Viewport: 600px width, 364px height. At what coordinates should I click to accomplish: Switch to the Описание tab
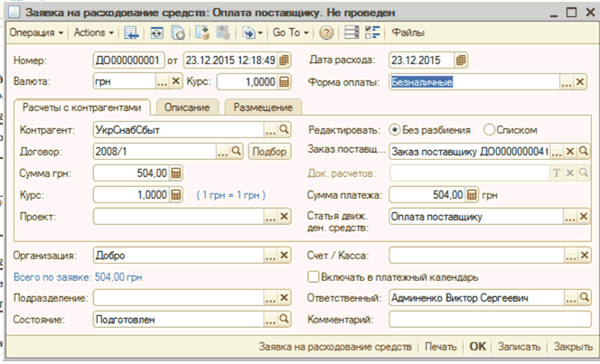coord(187,107)
